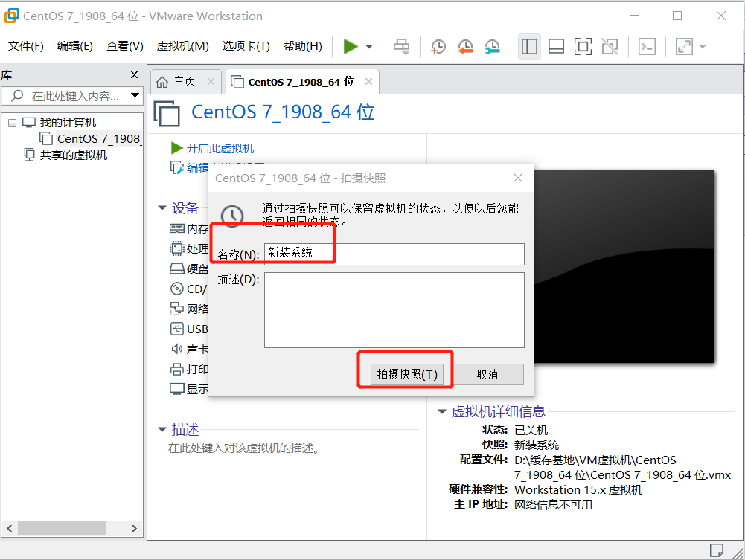Click the library search input field

[x=71, y=96]
